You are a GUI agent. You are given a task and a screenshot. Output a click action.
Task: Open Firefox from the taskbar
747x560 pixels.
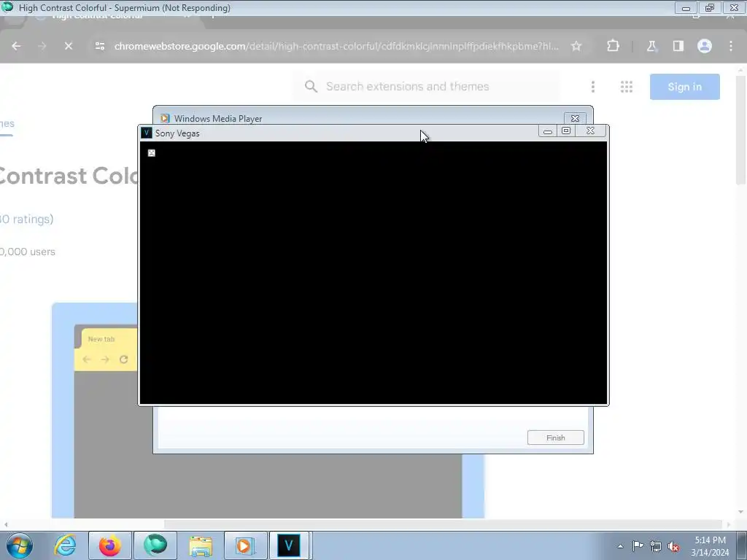[x=109, y=545]
